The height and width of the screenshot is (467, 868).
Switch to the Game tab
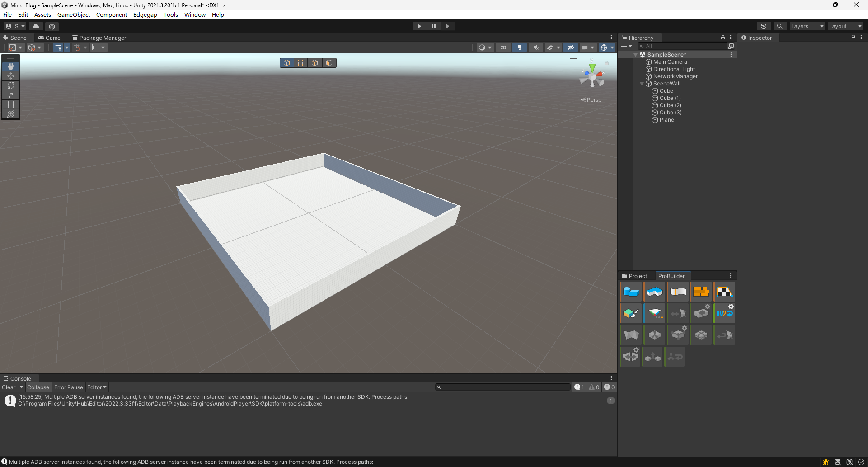(49, 38)
